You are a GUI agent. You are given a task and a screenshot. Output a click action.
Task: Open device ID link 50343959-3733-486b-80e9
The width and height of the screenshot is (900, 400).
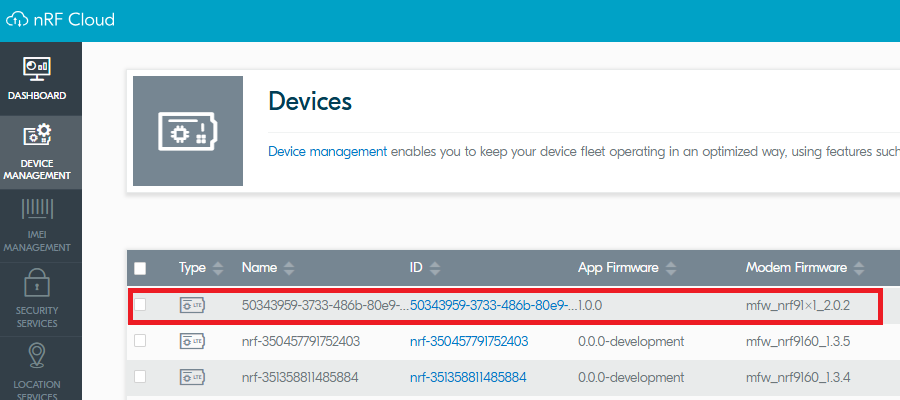(x=493, y=306)
